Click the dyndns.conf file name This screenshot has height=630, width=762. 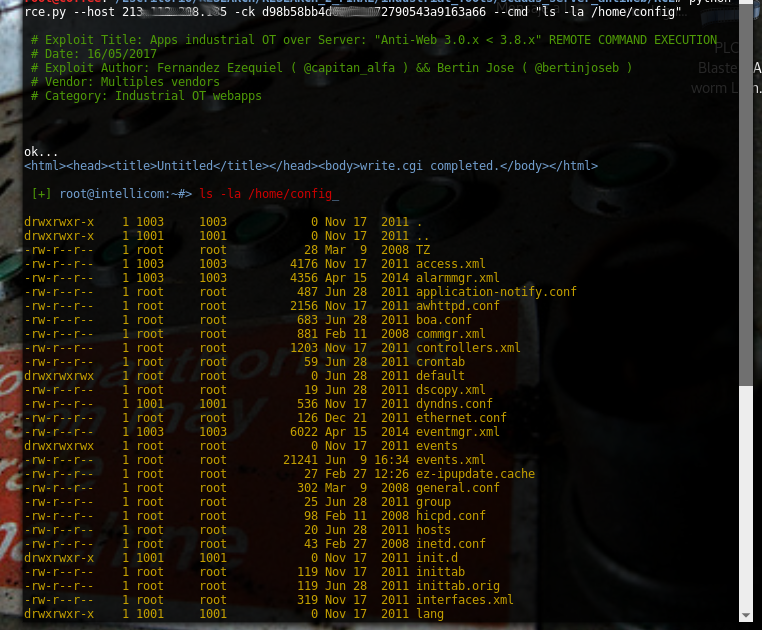(x=454, y=404)
